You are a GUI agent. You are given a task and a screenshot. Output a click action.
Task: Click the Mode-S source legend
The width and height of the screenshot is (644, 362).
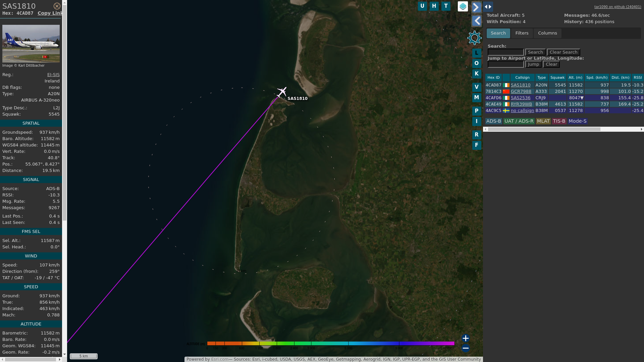pyautogui.click(x=578, y=121)
